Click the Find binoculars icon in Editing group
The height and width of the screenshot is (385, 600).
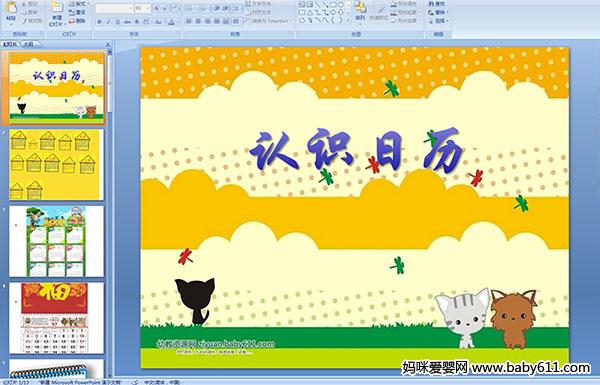[x=432, y=4]
